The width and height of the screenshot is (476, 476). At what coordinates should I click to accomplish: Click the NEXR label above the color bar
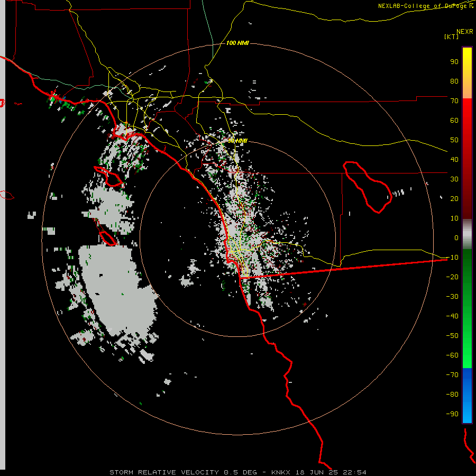(x=465, y=32)
